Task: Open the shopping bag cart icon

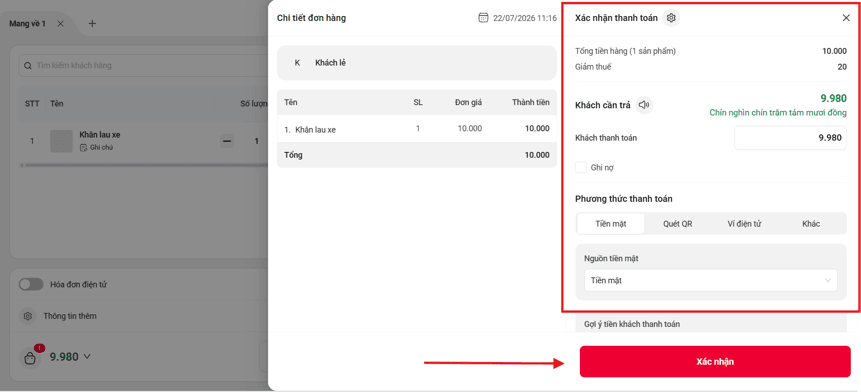Action: click(x=30, y=359)
